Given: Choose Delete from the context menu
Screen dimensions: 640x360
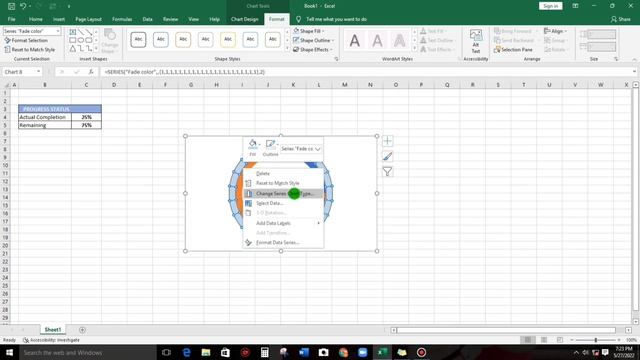Looking at the screenshot, I should coord(283,173).
